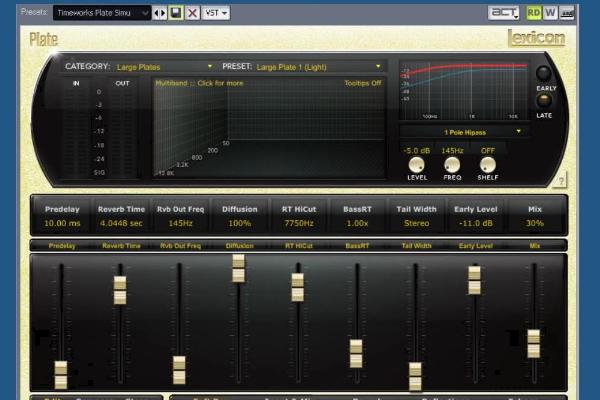600x400 pixels.
Task: Open the Presets dropdown showing Timeworks Plate Simu
Action: [101, 13]
